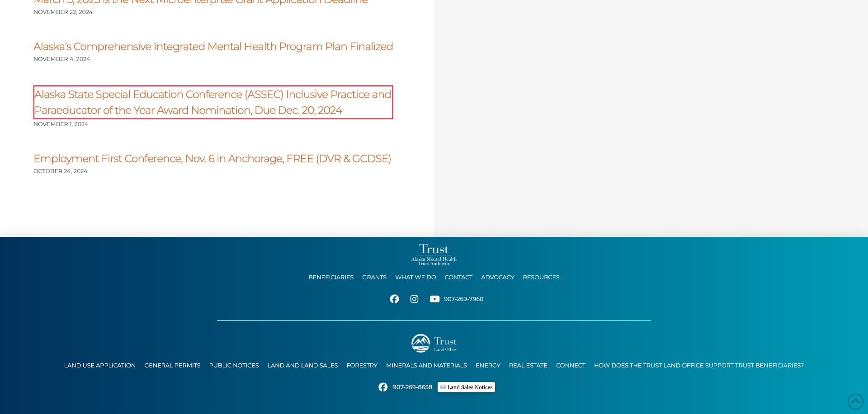Call the 907-269-7960 phone number link
Image resolution: width=868 pixels, height=414 pixels.
[x=463, y=299]
